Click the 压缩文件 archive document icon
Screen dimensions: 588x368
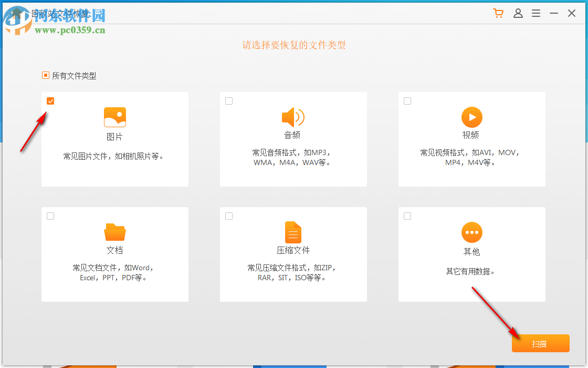pos(293,232)
